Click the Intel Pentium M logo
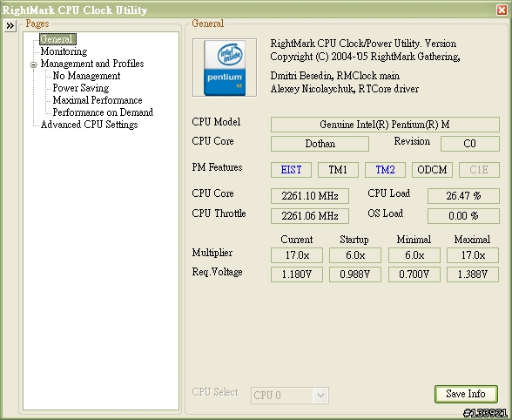Image resolution: width=512 pixels, height=420 pixels. 225,68
